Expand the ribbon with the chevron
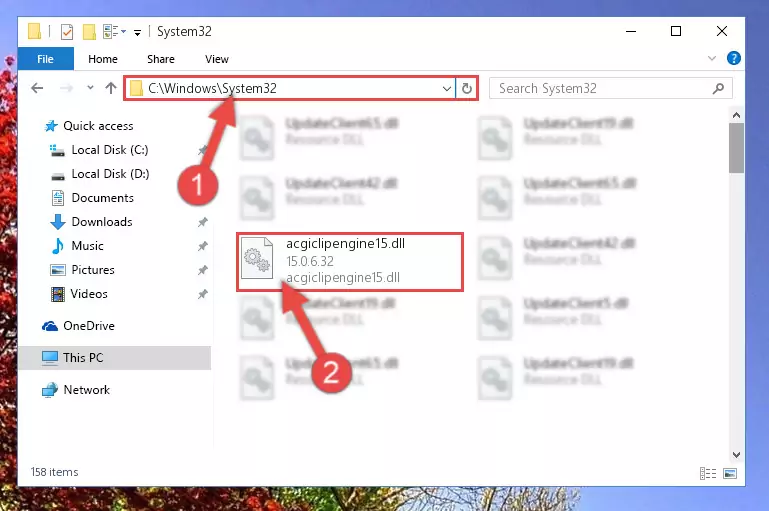This screenshot has height=511, width=769. coord(712,58)
